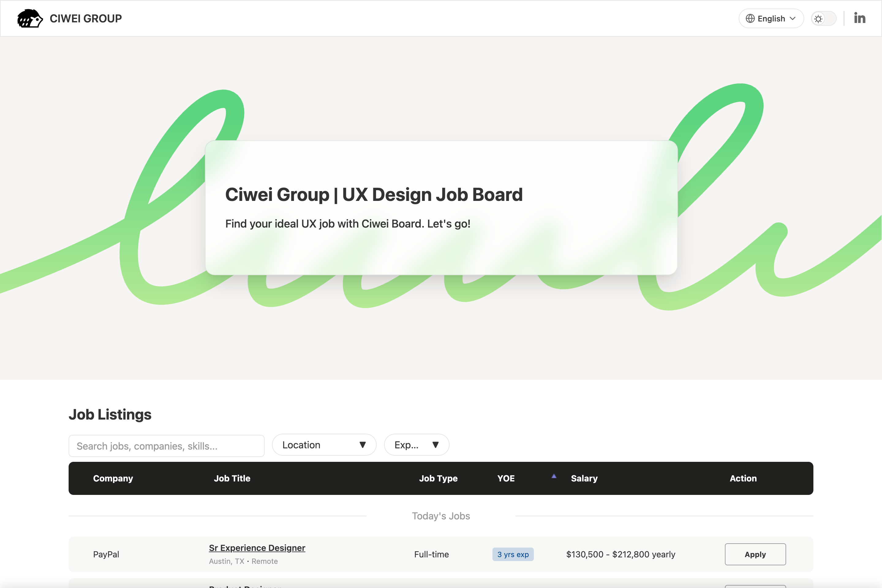Click the YOE column header
This screenshot has height=588, width=882.
click(506, 478)
